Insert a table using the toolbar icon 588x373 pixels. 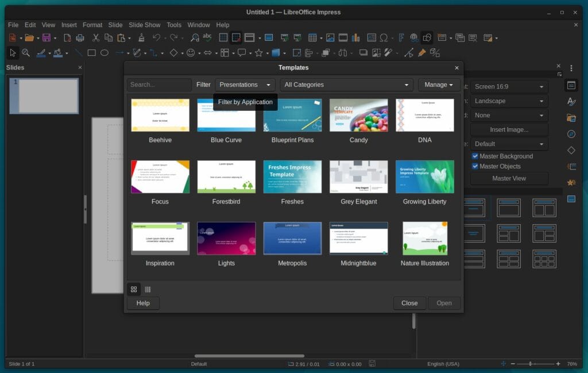[313, 37]
